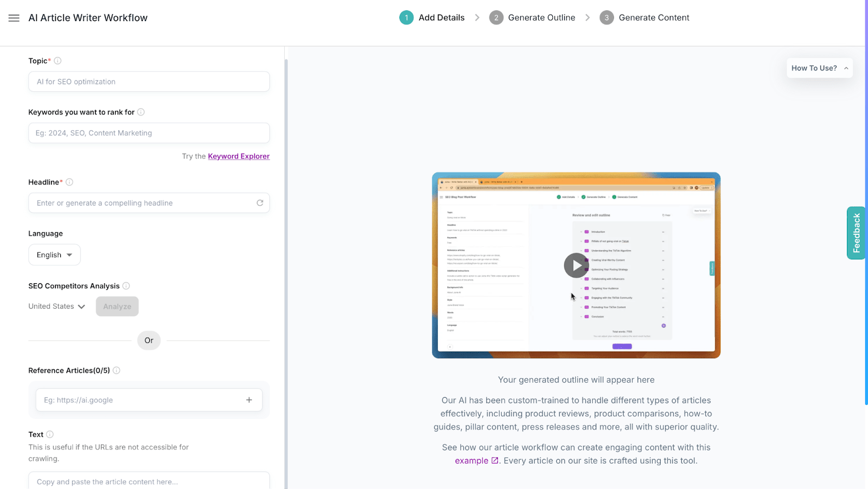Open the hamburger navigation menu
Screen dimensions: 868x489
pos(14,17)
